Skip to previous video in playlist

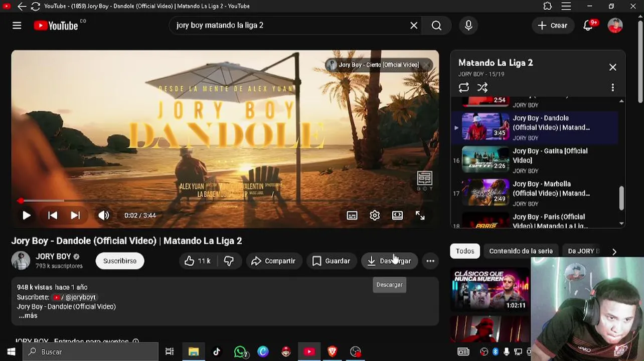tap(52, 216)
